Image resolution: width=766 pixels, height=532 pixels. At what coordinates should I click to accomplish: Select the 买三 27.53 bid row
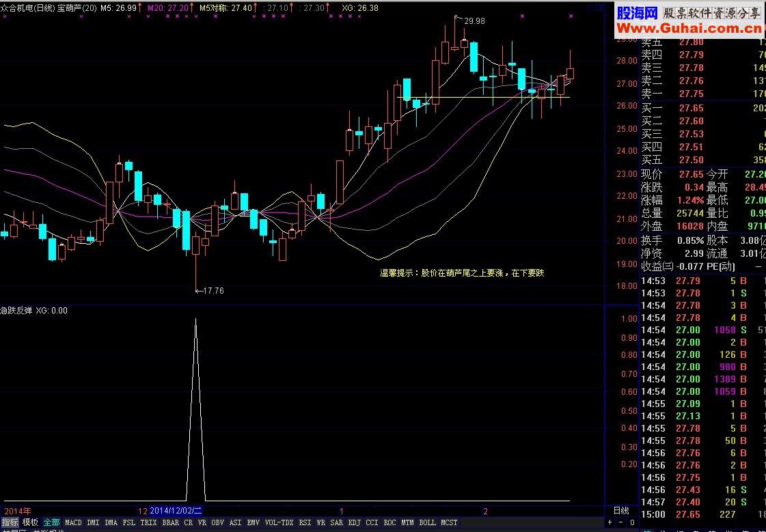(x=703, y=134)
